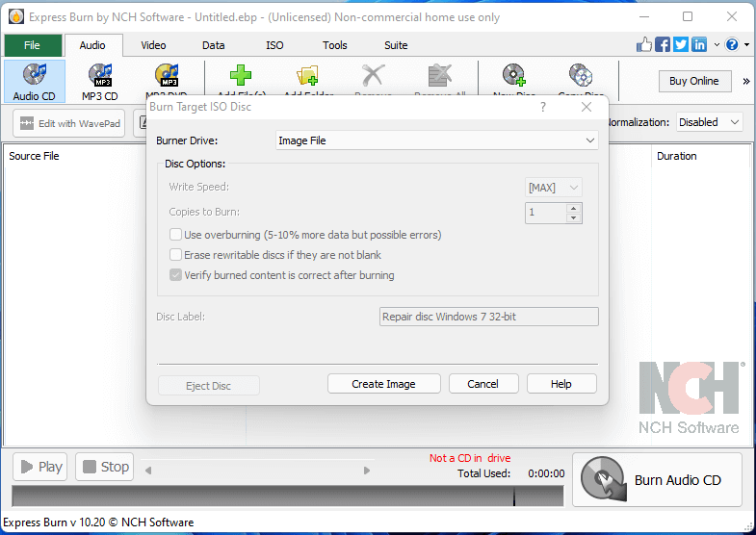756x535 pixels.
Task: Click the Play button
Action: pyautogui.click(x=40, y=467)
